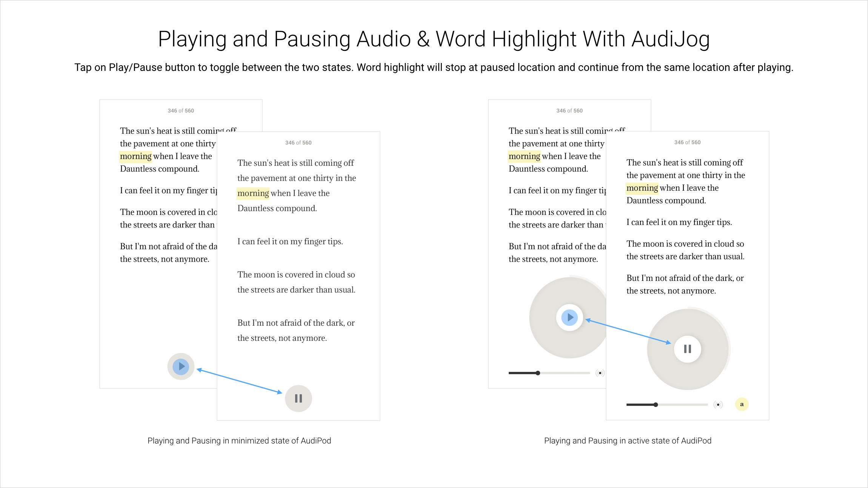This screenshot has height=488, width=868.
Task: Click highlighted 'morning' above the small blue play button
Action: [135, 156]
